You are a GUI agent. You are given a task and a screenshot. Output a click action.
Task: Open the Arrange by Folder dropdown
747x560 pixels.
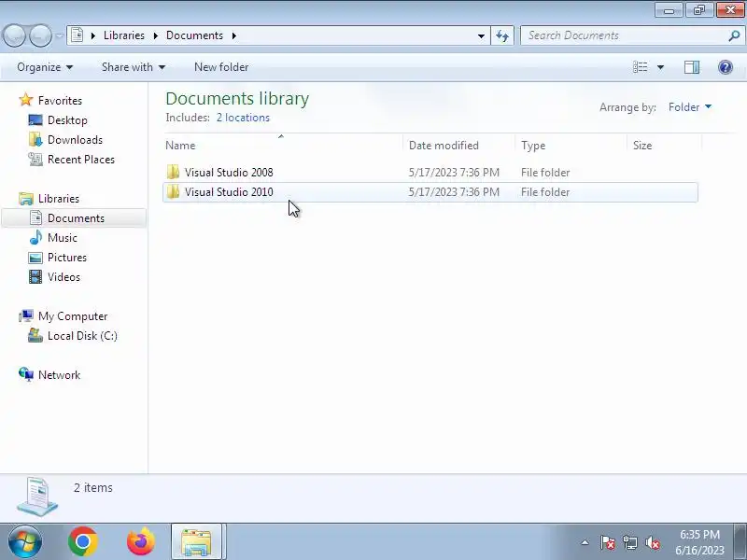click(690, 107)
